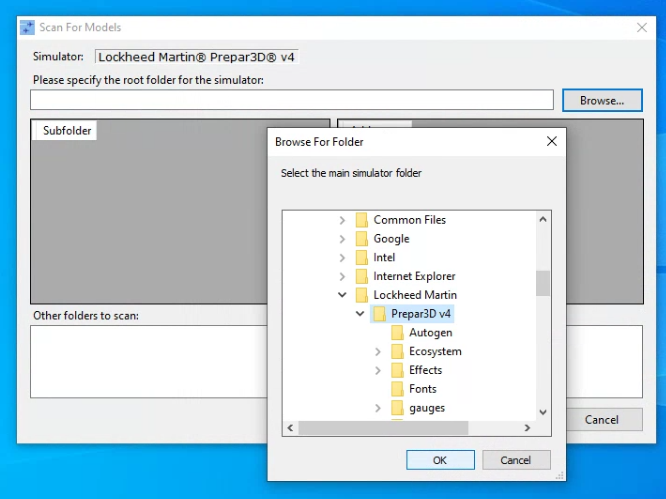Click the folder tree scroll up arrow
The height and width of the screenshot is (499, 666).
pos(543,220)
